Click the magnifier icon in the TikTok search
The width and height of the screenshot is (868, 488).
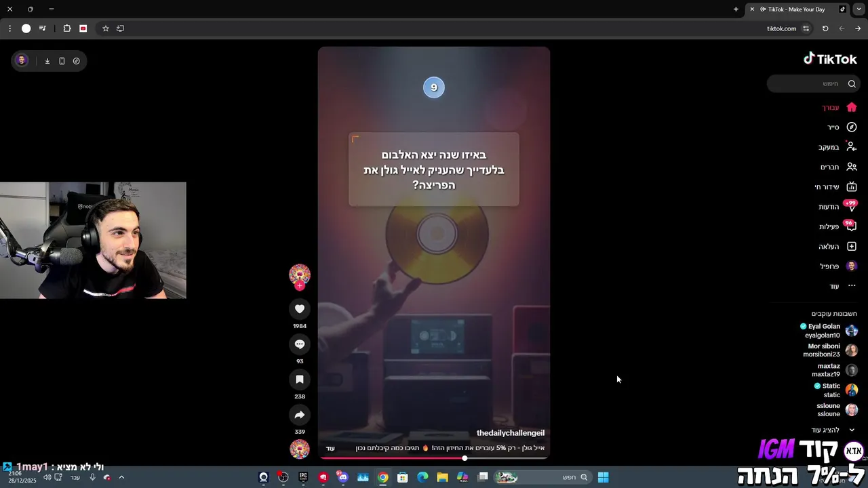click(x=852, y=84)
